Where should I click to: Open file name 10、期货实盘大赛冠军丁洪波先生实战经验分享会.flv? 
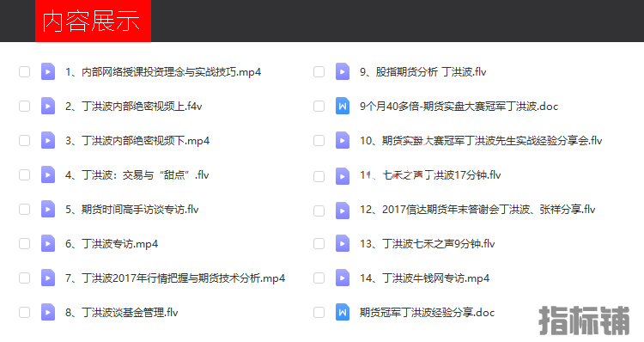(x=481, y=141)
